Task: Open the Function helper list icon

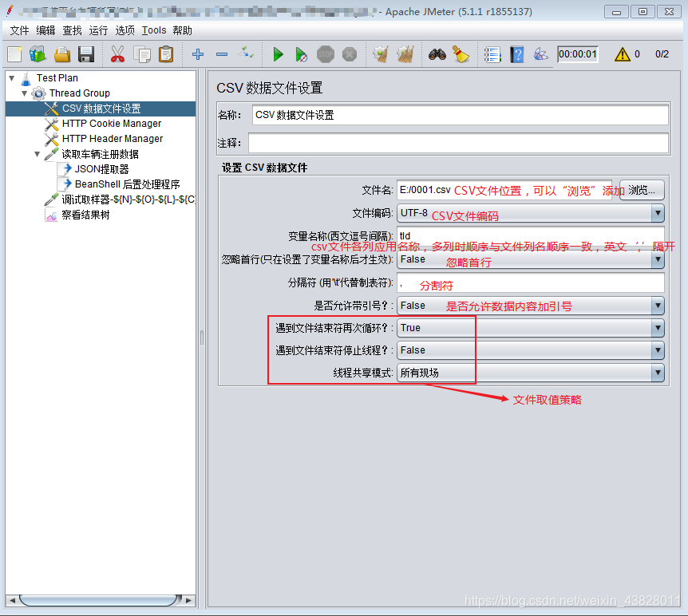Action: pos(492,54)
